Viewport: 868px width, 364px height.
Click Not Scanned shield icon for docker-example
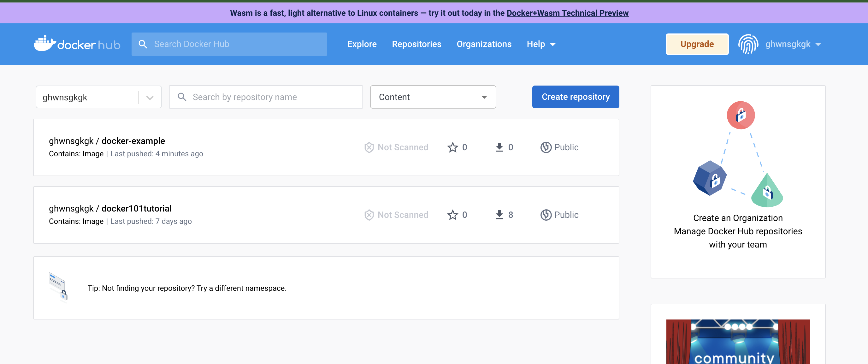point(369,147)
